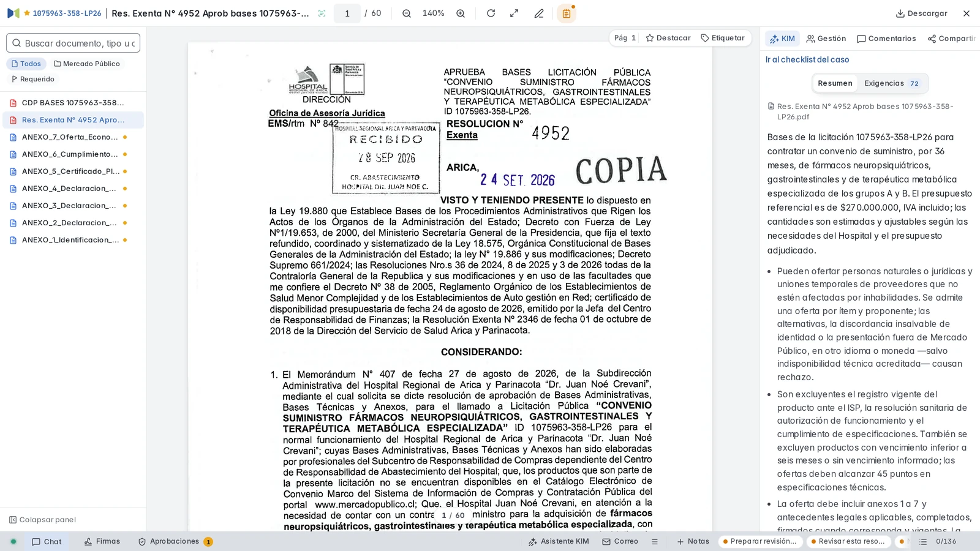Open ANEXO_1_Identificacion file
Viewport: 980px width, 551px height.
tap(73, 240)
